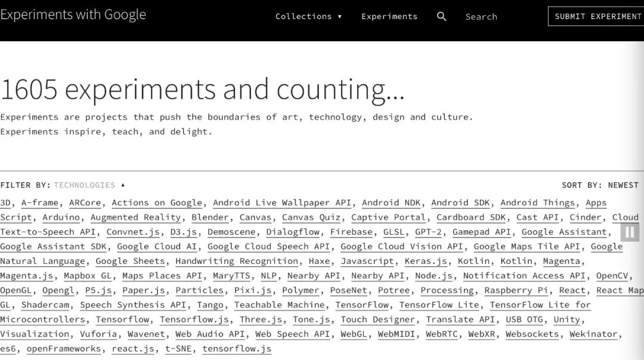The width and height of the screenshot is (644, 360).
Task: Go to Experiments with Google home
Action: point(73,15)
